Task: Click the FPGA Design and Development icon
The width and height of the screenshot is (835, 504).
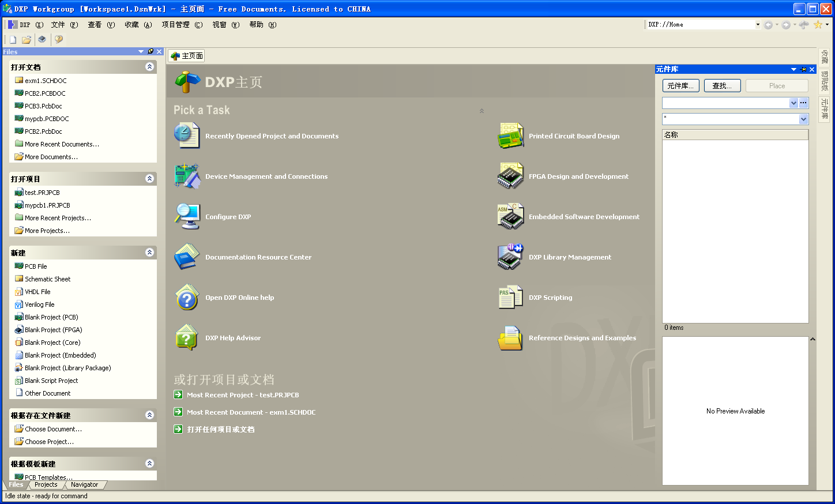Action: pos(510,176)
